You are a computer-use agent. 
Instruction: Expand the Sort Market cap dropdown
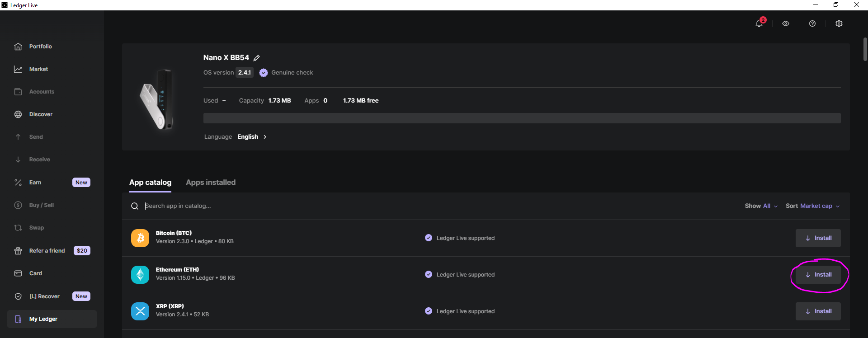pos(812,206)
